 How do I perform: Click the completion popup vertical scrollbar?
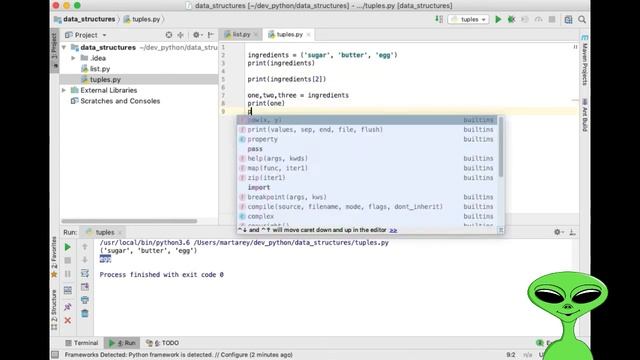[x=501, y=148]
